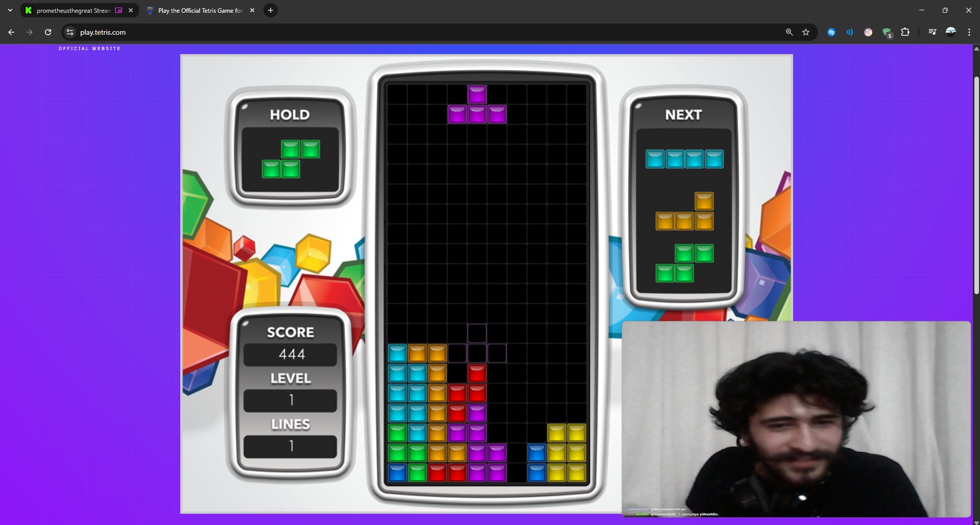Viewport: 980px width, 525px height.
Task: Go back to the previous page
Action: click(11, 32)
